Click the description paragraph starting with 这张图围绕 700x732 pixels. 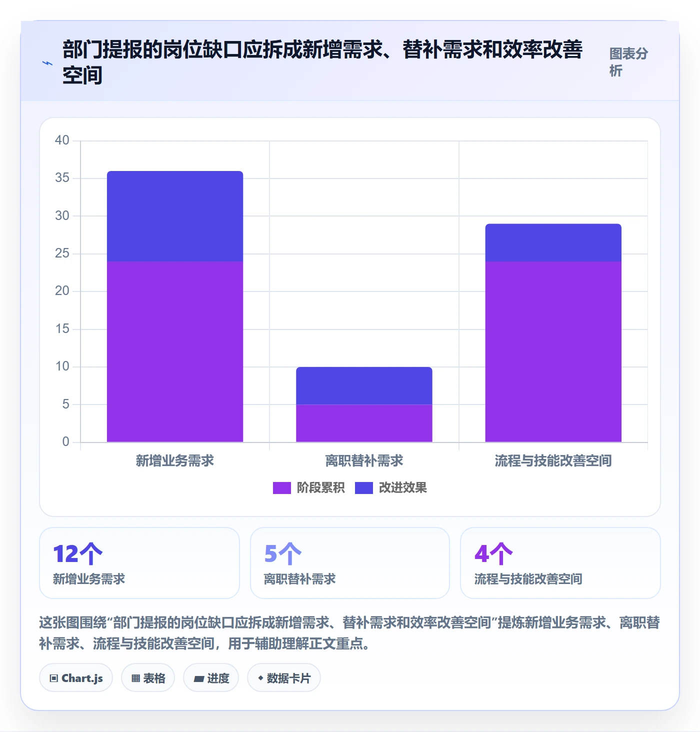click(349, 632)
